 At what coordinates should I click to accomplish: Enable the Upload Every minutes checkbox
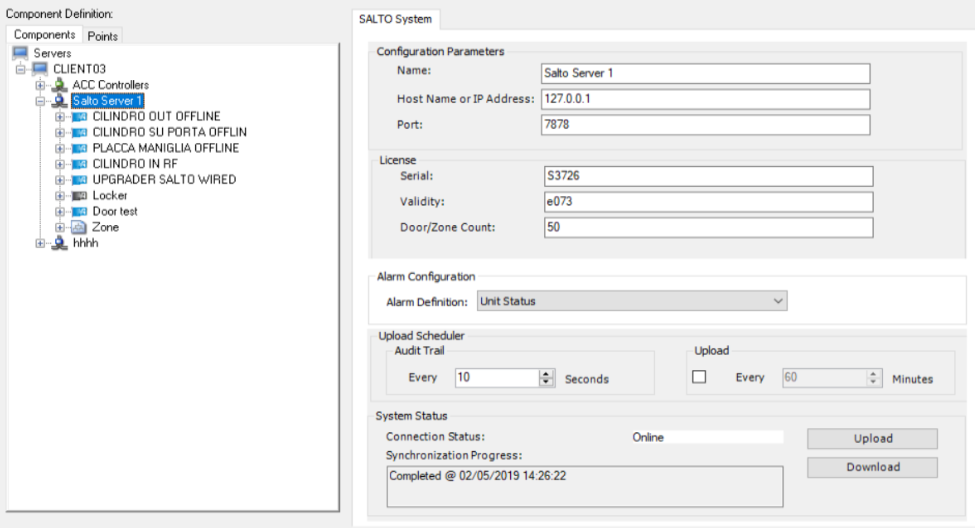pos(701,378)
